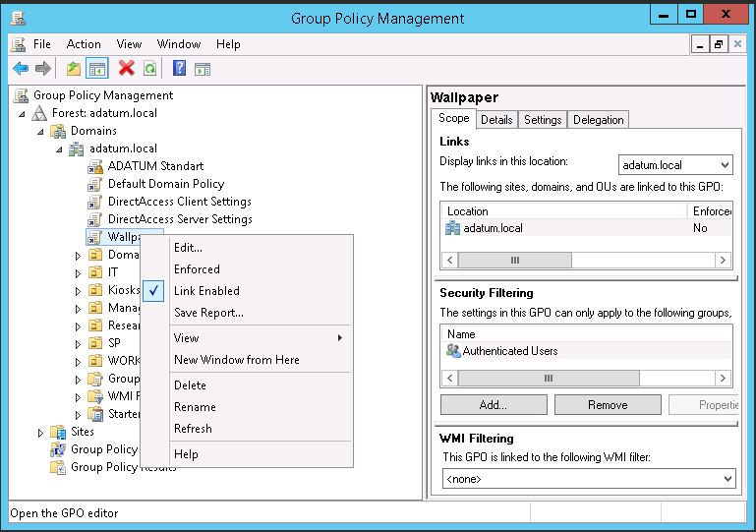
Task: Open the View menu in menu bar
Action: tap(129, 44)
